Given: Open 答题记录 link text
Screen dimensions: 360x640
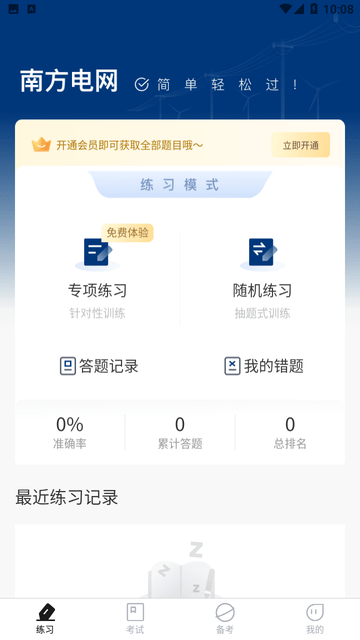Looking at the screenshot, I should [109, 366].
